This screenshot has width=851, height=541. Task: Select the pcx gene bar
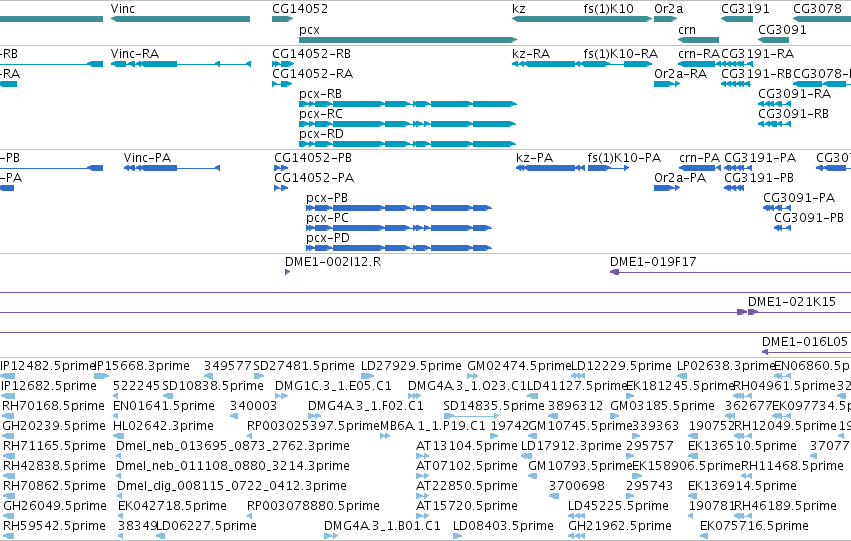pos(408,40)
